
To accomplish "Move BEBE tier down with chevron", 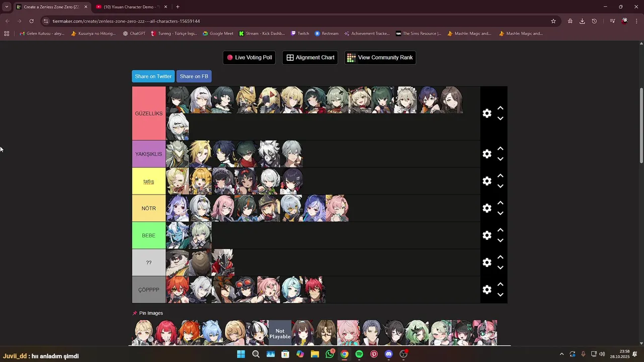I will [500, 240].
